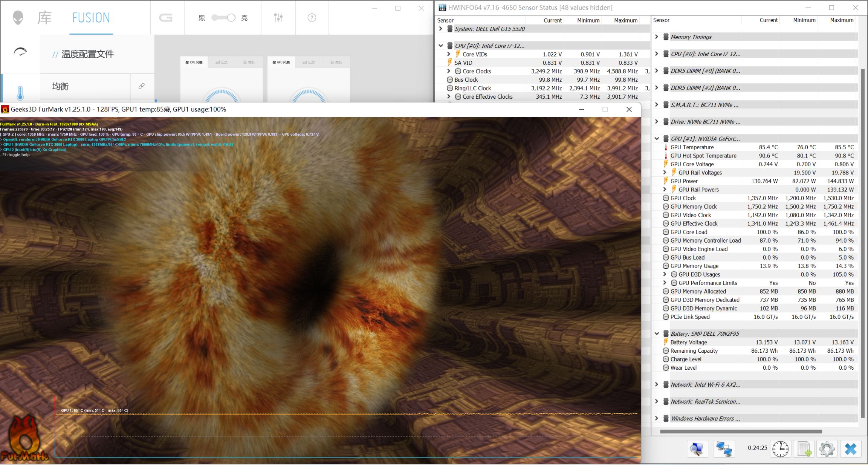Switch to the 库 library tab

click(x=44, y=18)
